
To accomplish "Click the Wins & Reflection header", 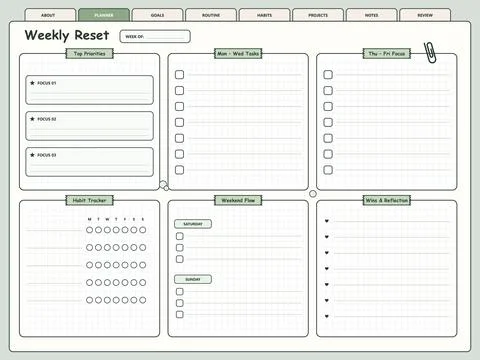I will [387, 200].
